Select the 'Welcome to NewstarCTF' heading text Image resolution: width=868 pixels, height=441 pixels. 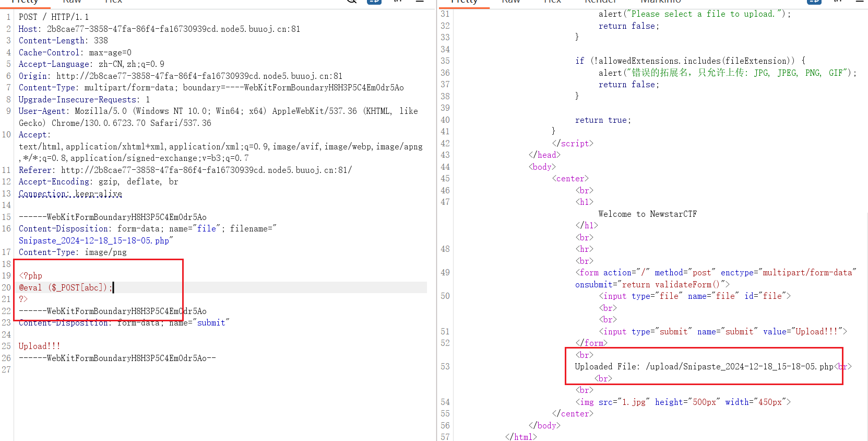(648, 214)
